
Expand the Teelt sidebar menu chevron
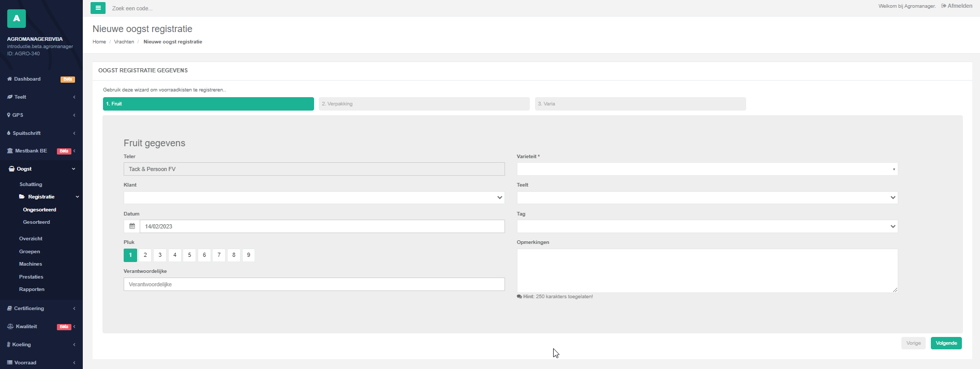tap(75, 97)
